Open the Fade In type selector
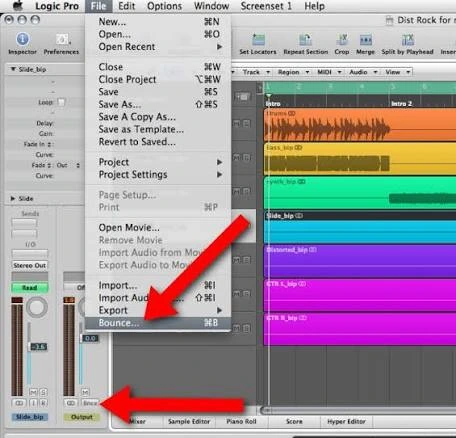Viewport: 456px width, 438px height. pos(49,144)
